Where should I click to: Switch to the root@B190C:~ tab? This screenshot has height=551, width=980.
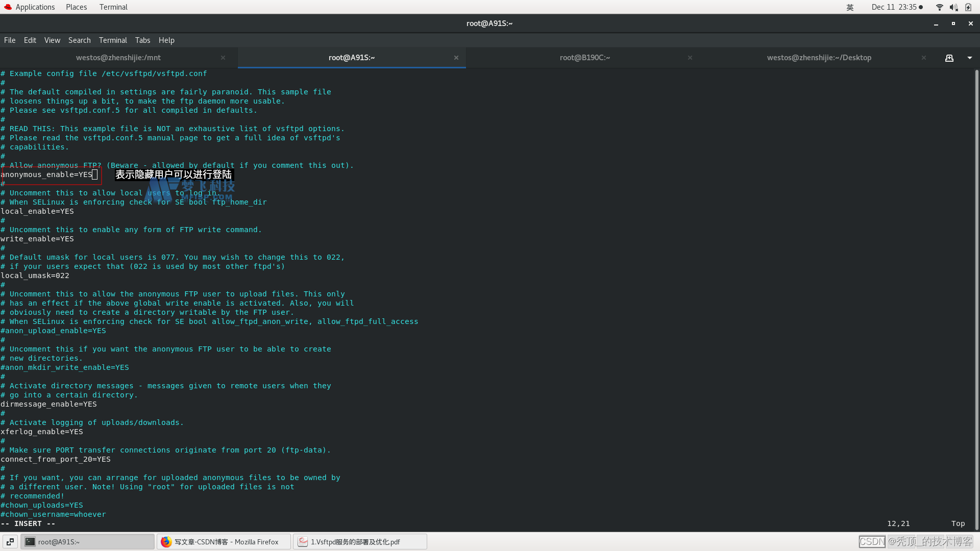tap(584, 58)
